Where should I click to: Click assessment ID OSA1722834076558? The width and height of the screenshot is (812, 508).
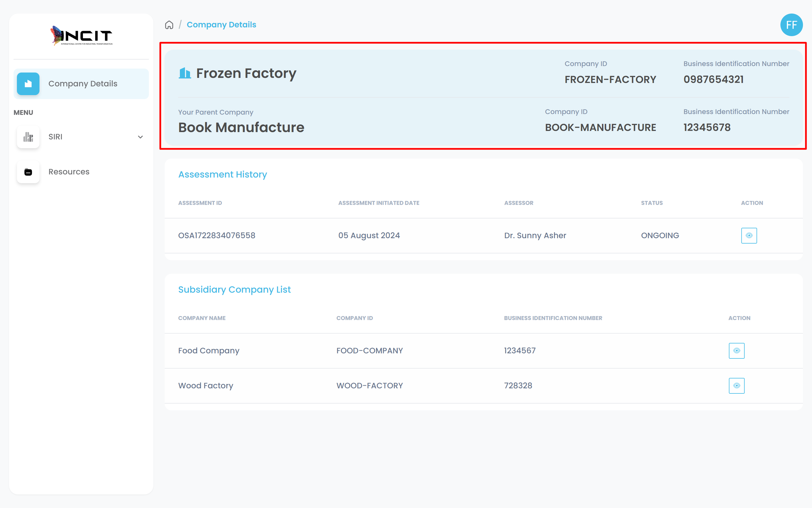(217, 236)
